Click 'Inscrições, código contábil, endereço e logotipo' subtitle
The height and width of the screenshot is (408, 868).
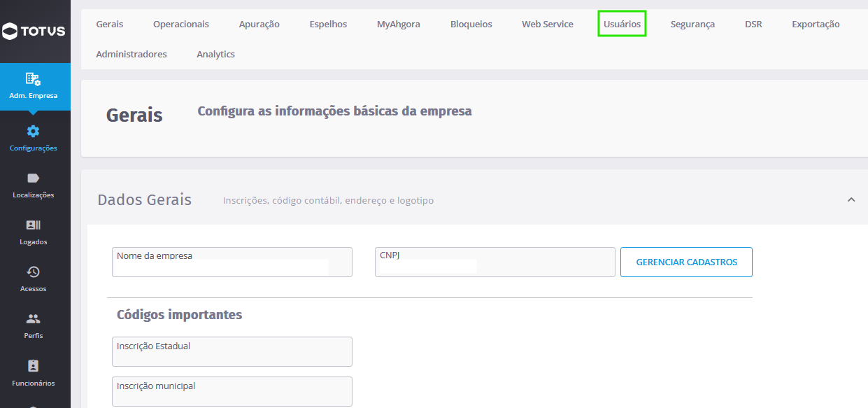coord(328,200)
